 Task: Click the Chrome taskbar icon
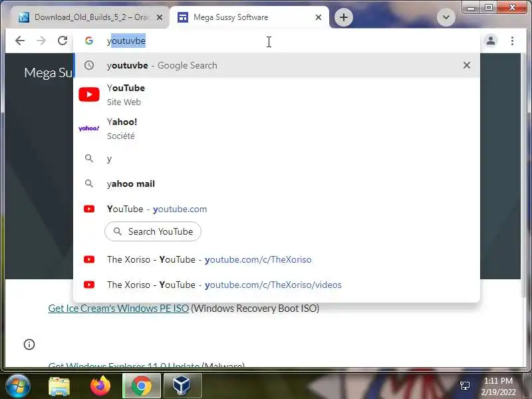(x=142, y=386)
